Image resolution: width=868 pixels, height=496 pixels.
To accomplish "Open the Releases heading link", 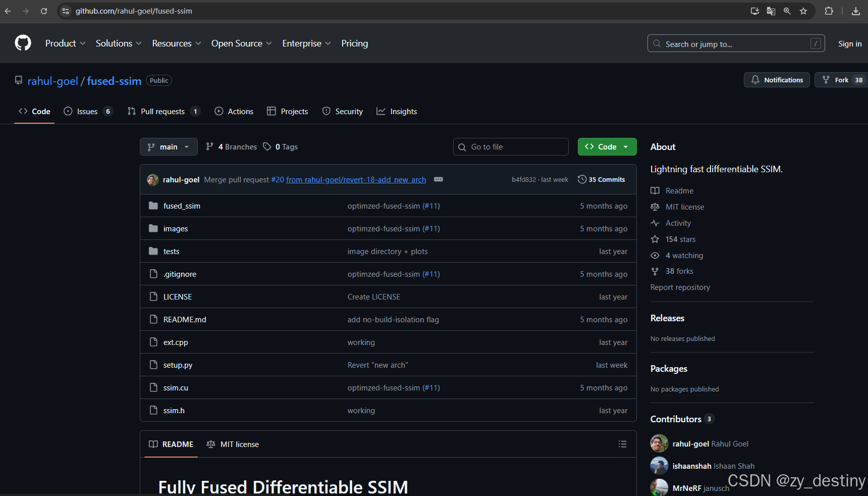I will pos(667,318).
